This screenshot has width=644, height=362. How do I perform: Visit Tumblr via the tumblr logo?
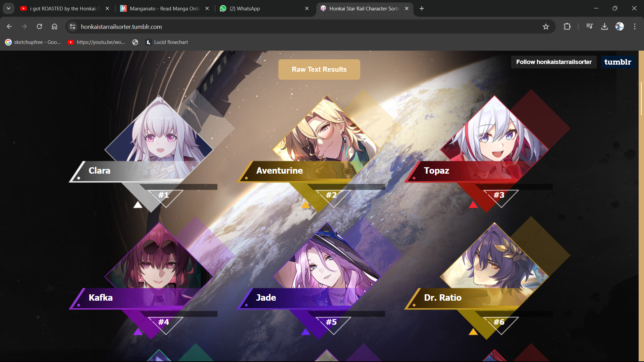(617, 62)
